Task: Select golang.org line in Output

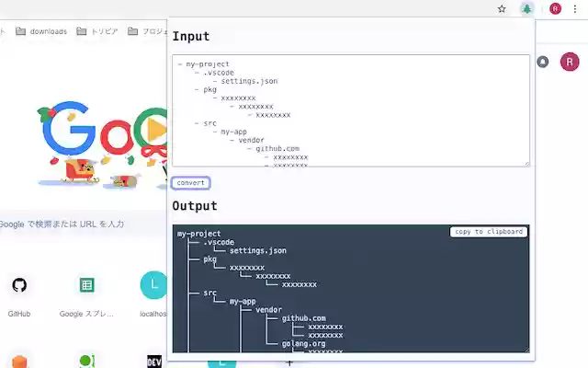Action: [304, 343]
